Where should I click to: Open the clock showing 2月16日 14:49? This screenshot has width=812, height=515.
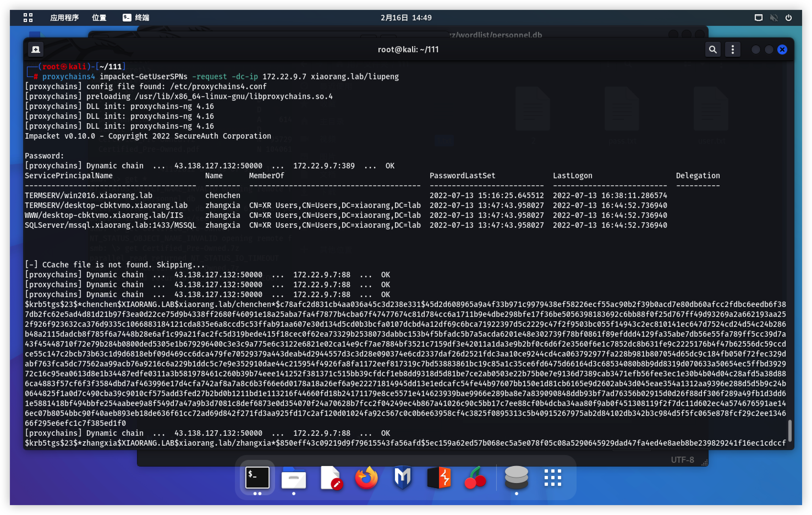click(406, 18)
